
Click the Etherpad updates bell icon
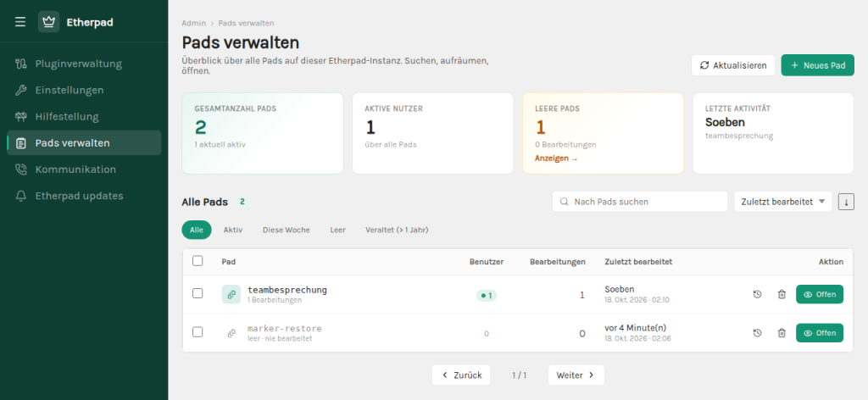[21, 196]
